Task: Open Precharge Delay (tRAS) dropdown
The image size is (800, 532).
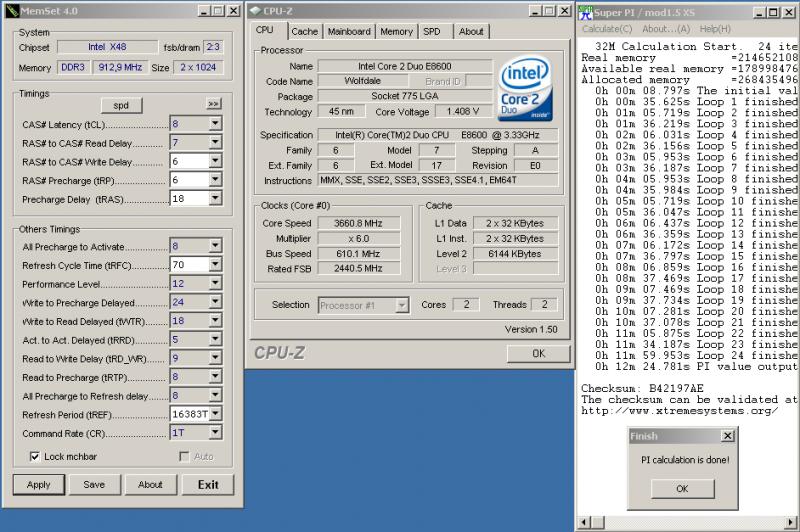Action: click(x=215, y=198)
